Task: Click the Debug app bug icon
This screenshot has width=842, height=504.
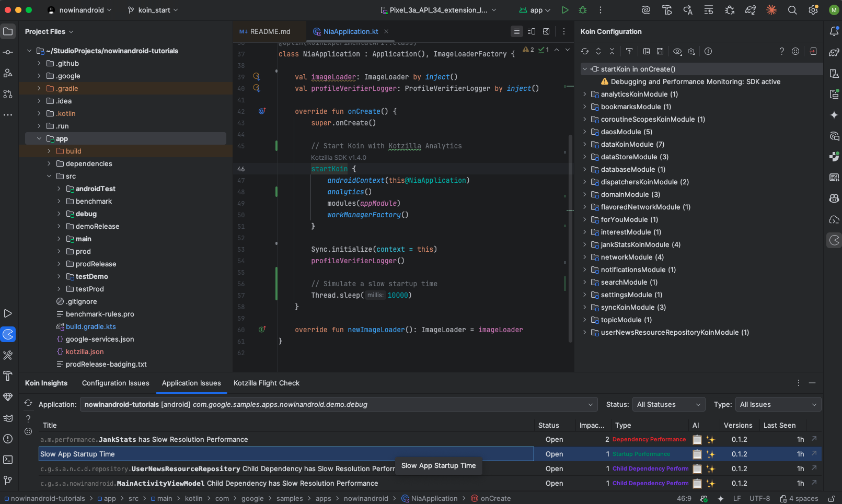Action: (x=583, y=10)
